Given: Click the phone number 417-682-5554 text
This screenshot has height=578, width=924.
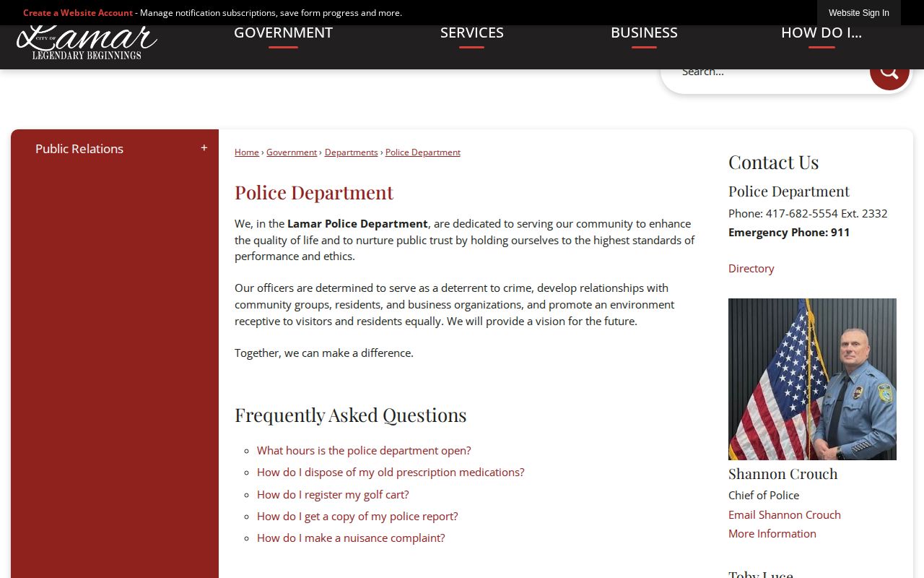Looking at the screenshot, I should 802,213.
